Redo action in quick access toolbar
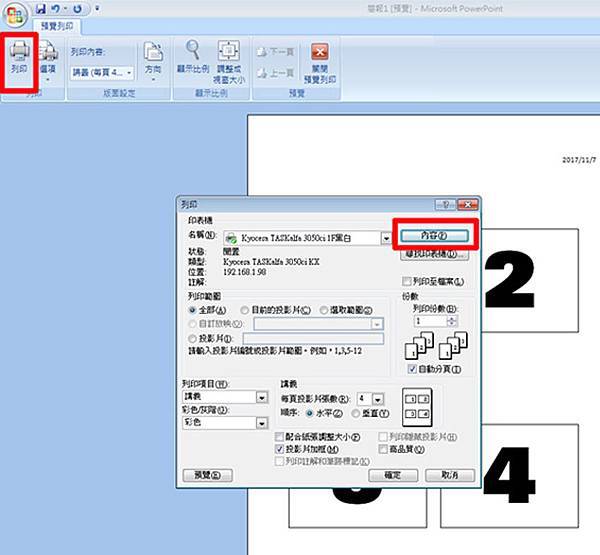The width and height of the screenshot is (600, 555). [78, 9]
